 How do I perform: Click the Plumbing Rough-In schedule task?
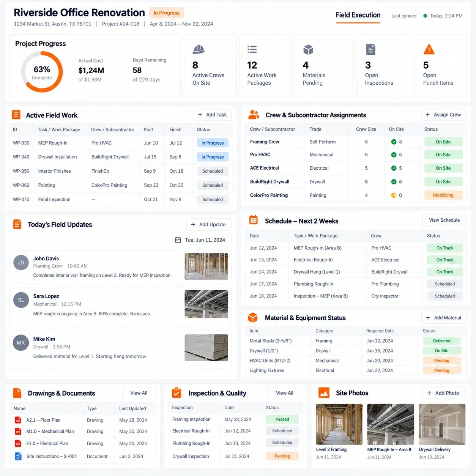coord(314,284)
